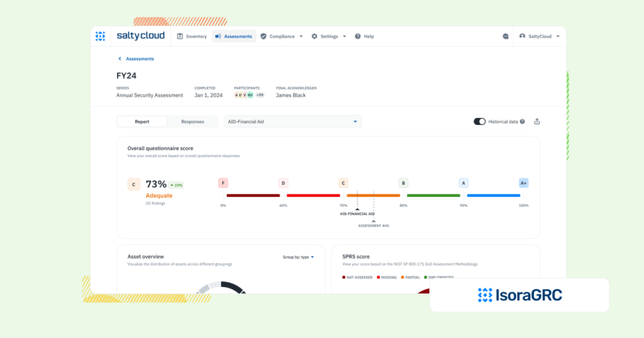This screenshot has width=644, height=338.
Task: Click the C grade badge beside 73%
Action: point(133,185)
